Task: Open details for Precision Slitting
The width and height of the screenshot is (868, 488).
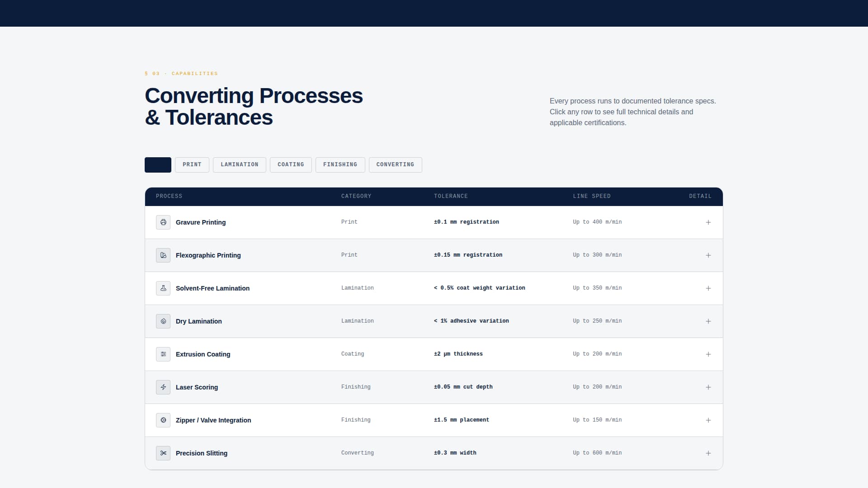Action: [x=708, y=453]
